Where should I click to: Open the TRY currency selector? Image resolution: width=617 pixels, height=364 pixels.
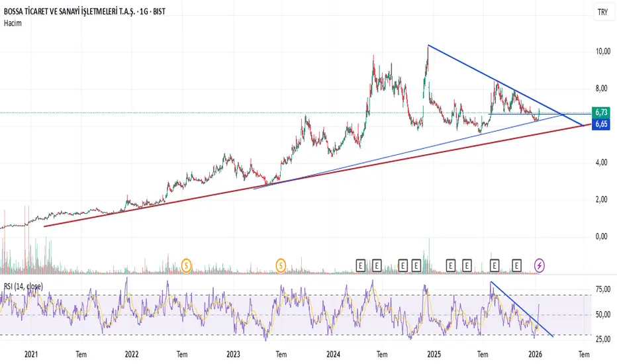602,12
